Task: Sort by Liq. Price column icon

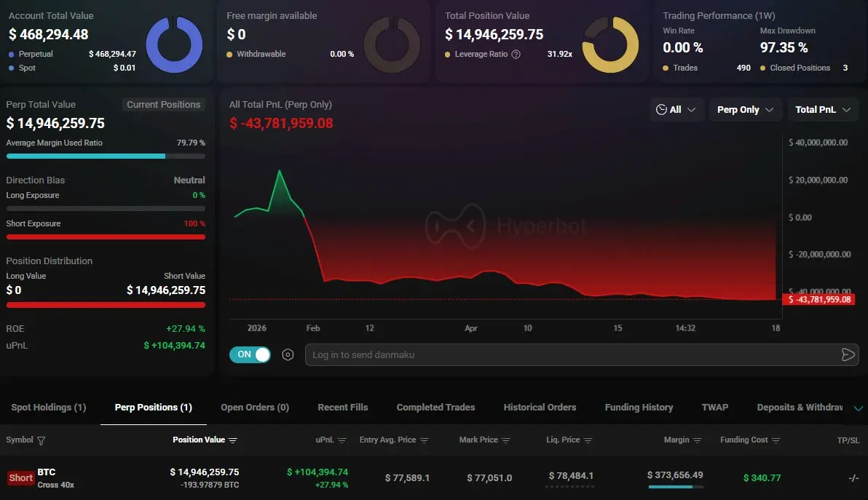Action: [588, 440]
